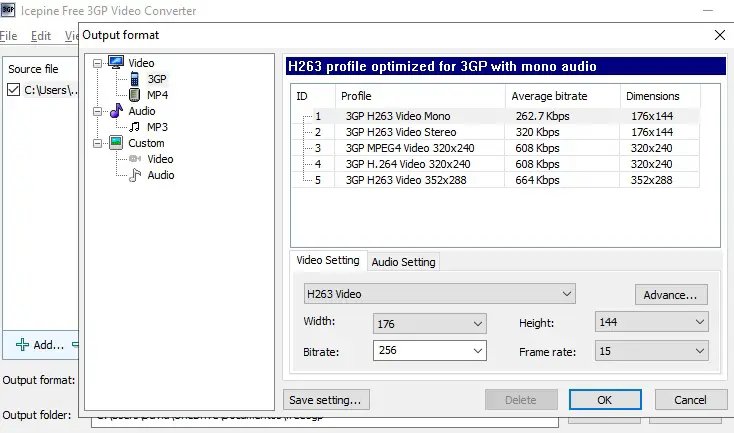Select profile 3GP H263 Video Stereo
Image resolution: width=734 pixels, height=433 pixels.
click(401, 132)
